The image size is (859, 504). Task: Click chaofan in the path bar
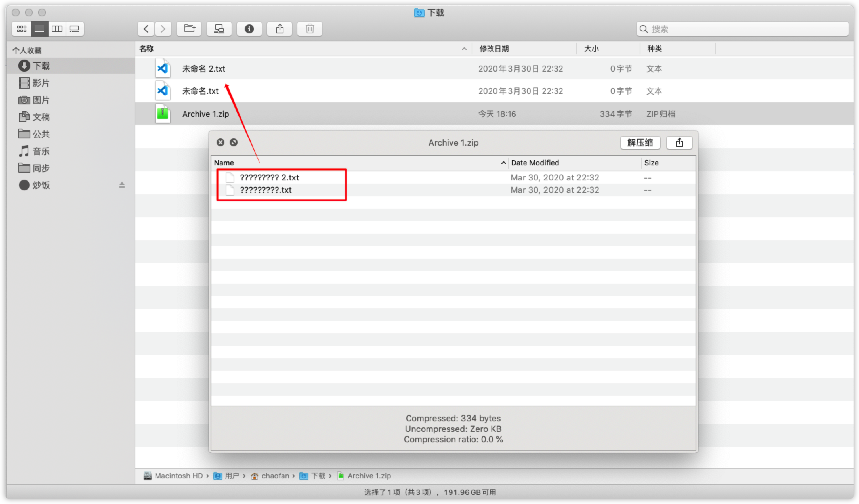(x=270, y=476)
